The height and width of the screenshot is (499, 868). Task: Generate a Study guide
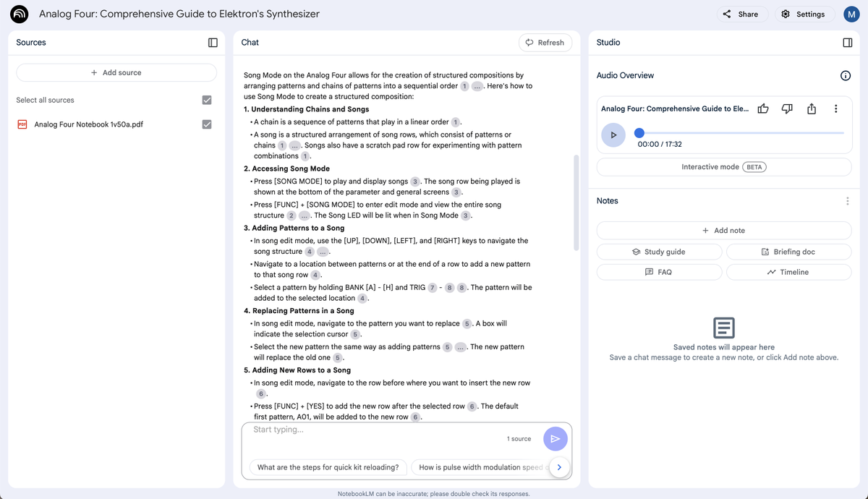659,252
